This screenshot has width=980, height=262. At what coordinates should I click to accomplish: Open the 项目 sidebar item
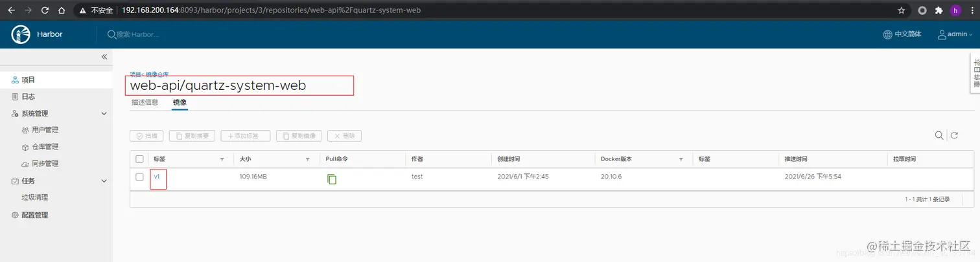56,80
